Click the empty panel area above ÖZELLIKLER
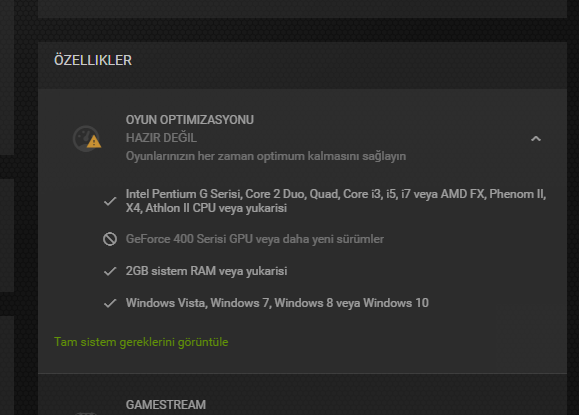 302,8
